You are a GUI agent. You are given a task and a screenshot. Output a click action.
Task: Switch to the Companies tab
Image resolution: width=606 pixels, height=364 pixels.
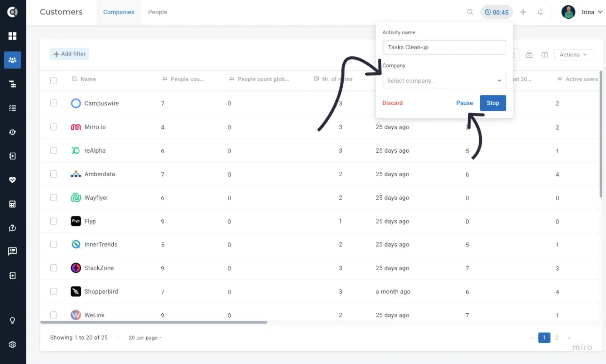point(119,12)
